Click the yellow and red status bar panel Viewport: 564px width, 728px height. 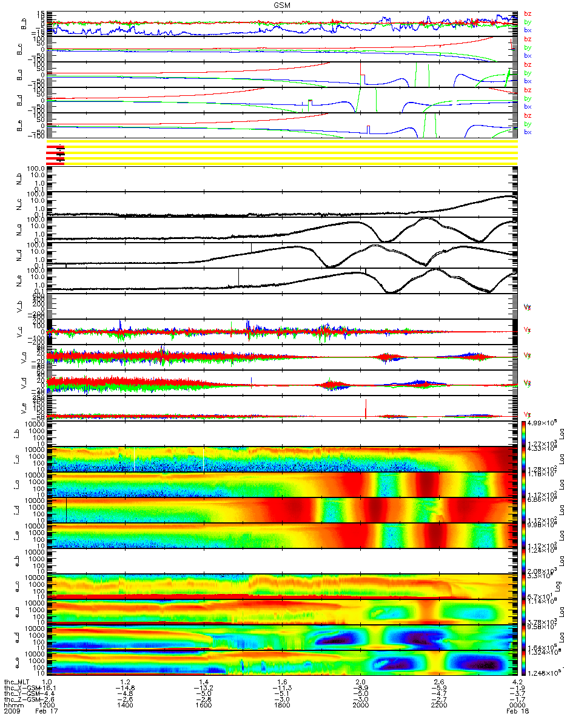(x=282, y=153)
